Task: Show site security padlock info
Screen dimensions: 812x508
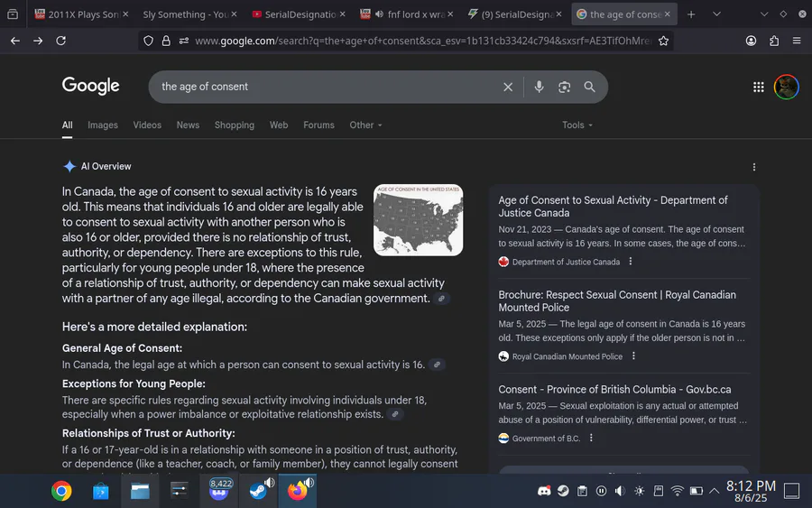Action: 166,41
